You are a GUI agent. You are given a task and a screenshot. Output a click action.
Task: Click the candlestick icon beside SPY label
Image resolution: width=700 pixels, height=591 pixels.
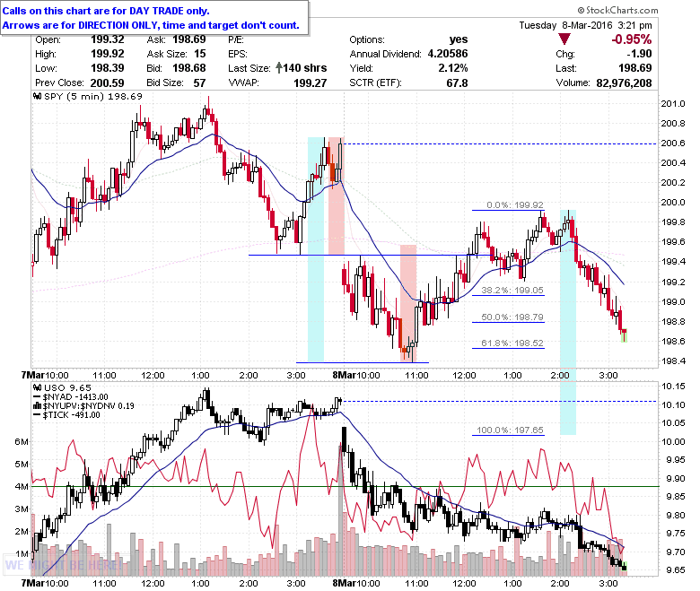[38, 96]
